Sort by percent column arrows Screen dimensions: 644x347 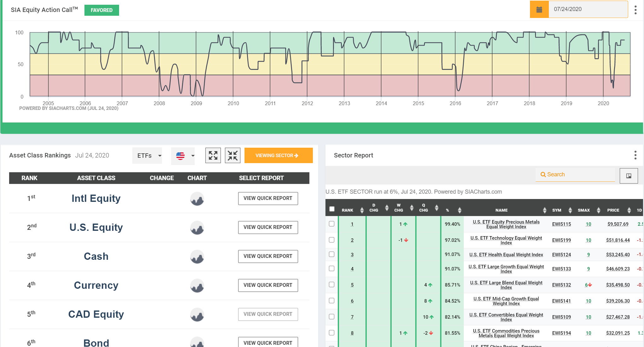[459, 210]
